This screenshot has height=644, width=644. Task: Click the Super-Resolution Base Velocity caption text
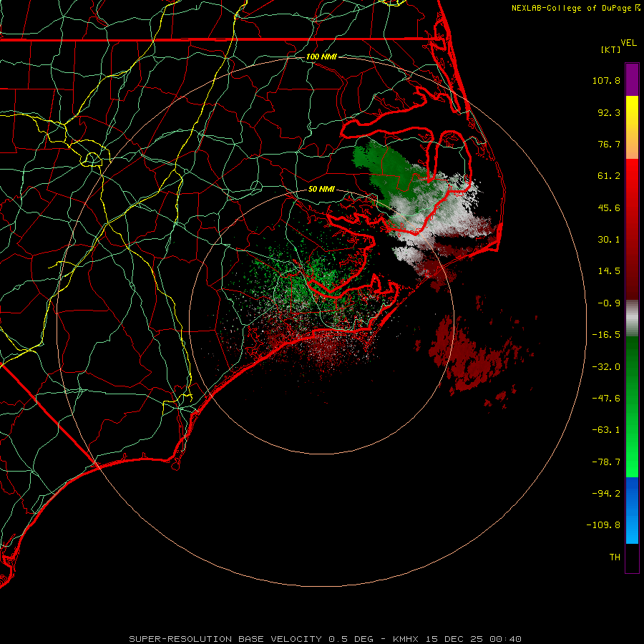pyautogui.click(x=225, y=639)
